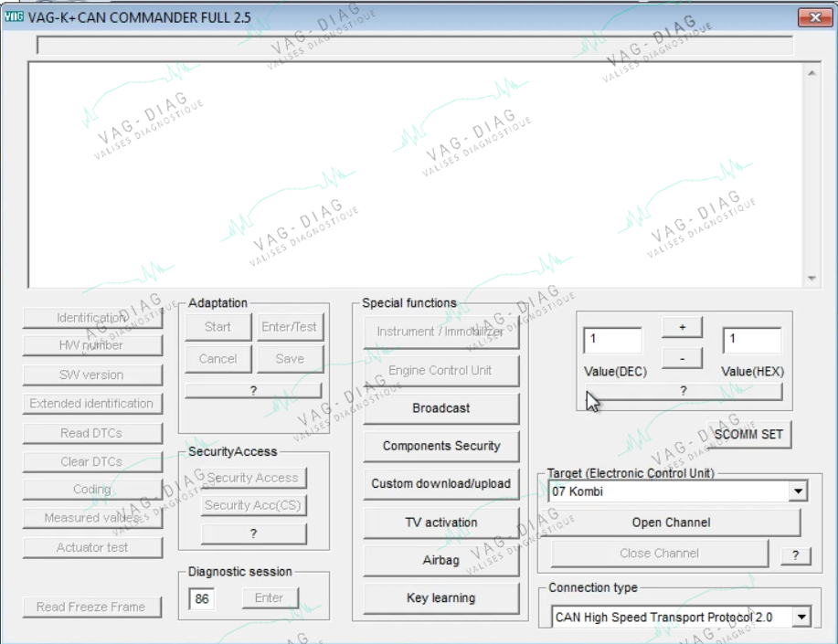Click the plus increment button
The image size is (838, 644).
pyautogui.click(x=682, y=327)
